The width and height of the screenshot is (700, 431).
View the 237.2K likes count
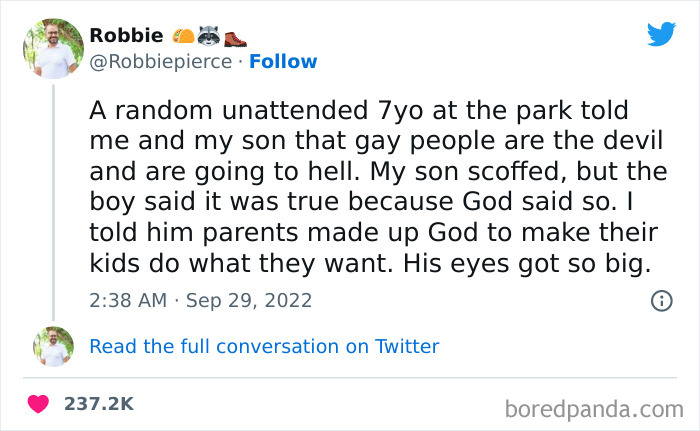pyautogui.click(x=98, y=404)
